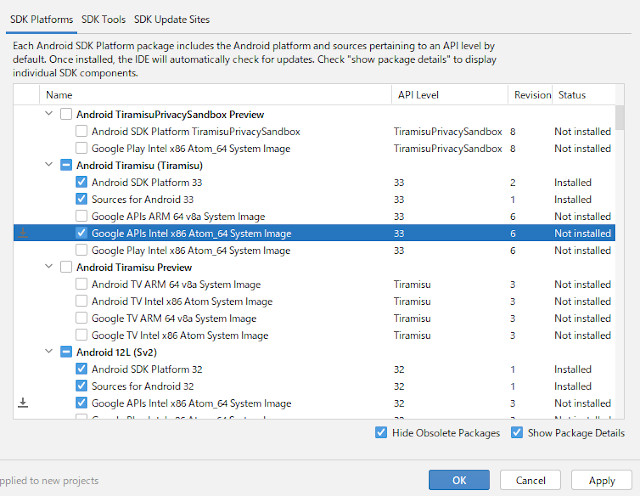Screen dimensions: 640x496
Task: Click 'Installed' status of Android SDK Platform 32
Action: 573,369
